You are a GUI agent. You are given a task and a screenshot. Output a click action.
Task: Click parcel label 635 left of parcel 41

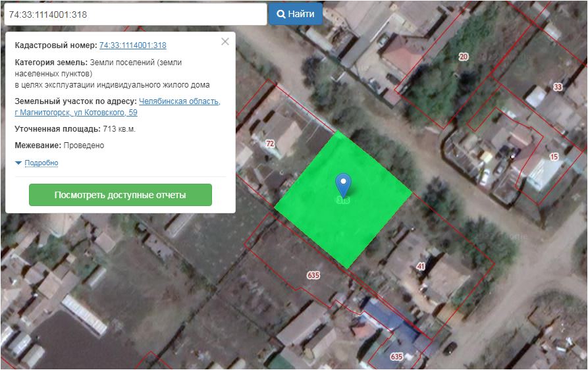313,275
